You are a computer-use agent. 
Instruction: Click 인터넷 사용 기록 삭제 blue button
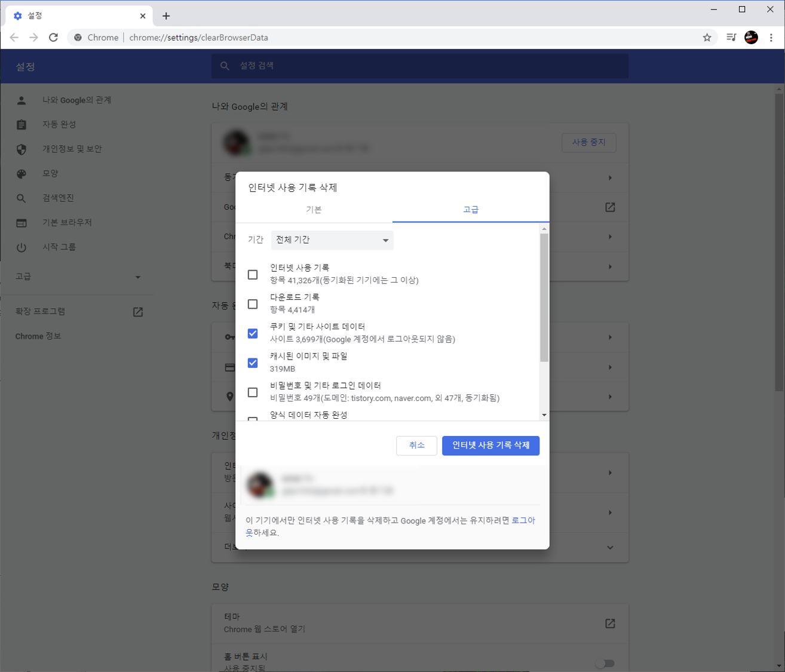click(490, 445)
